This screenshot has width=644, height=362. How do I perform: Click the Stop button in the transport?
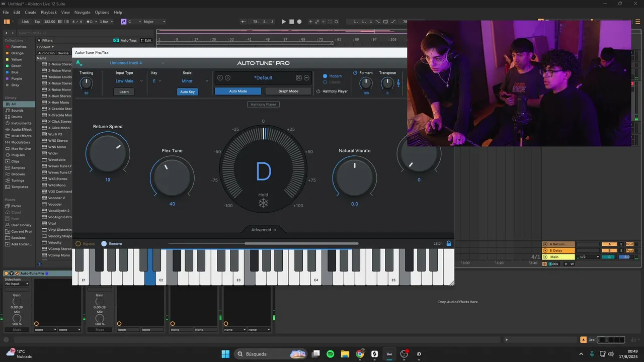(x=291, y=22)
